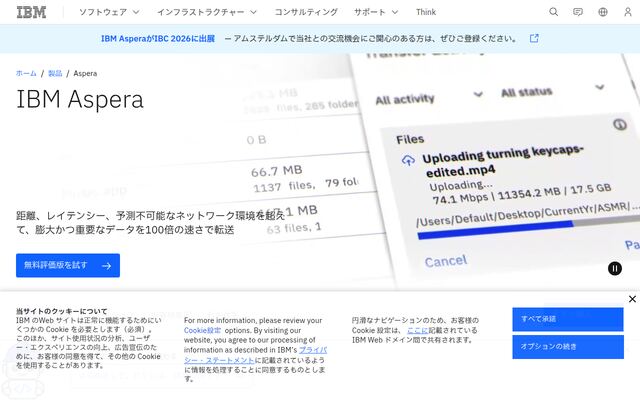
Task: Click the 66.7 MB value in hero image
Action: point(276,171)
